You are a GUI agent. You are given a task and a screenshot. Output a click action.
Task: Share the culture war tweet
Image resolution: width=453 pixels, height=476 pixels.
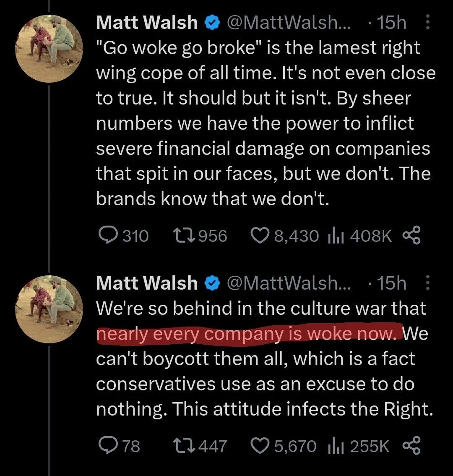click(x=411, y=446)
